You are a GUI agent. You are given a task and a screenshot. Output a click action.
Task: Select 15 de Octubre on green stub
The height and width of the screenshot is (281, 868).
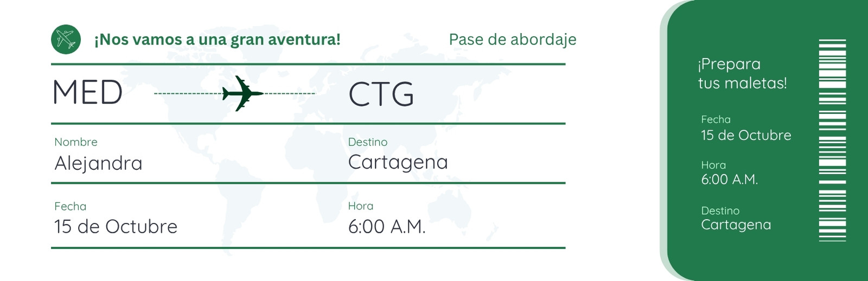[746, 135]
